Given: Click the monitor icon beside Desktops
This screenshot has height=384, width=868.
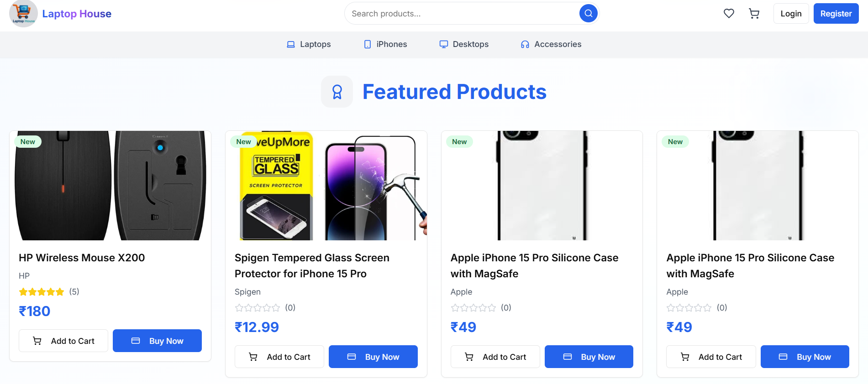Looking at the screenshot, I should (x=443, y=44).
